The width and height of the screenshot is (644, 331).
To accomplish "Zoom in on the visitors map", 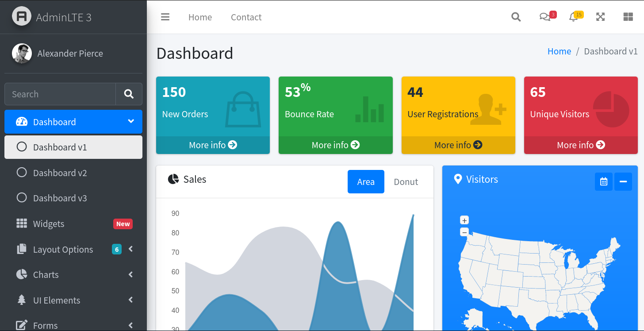I will pos(464,220).
